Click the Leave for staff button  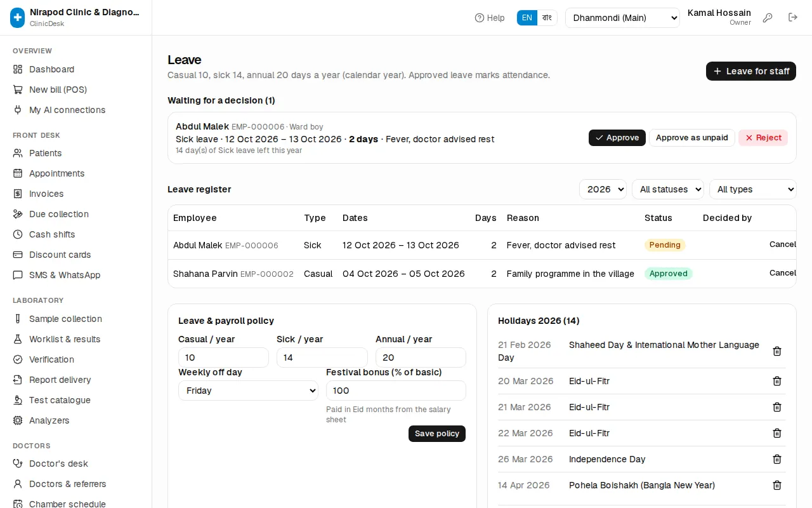pyautogui.click(x=751, y=71)
